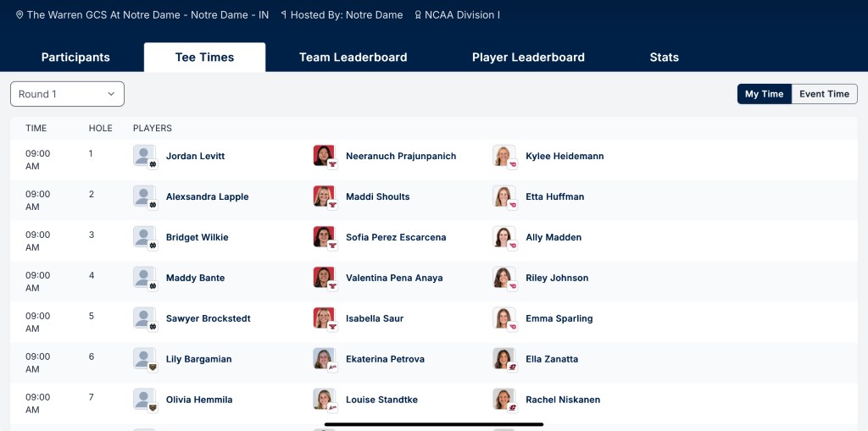The image size is (868, 431).
Task: Open the Round 1 dropdown
Action: point(67,94)
